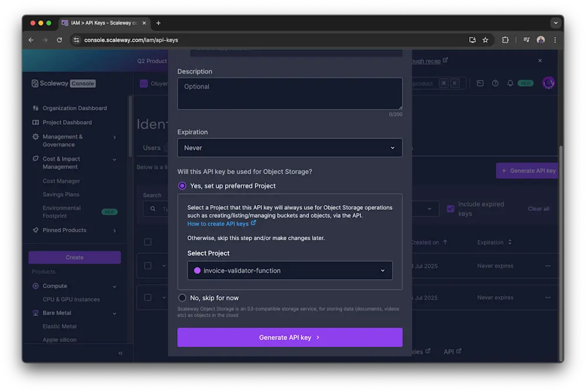Click the Description text field
This screenshot has width=586, height=392.
(289, 93)
